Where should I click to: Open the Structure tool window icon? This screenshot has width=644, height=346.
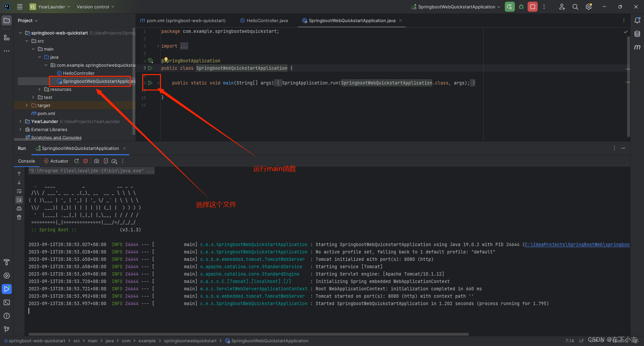[7, 38]
